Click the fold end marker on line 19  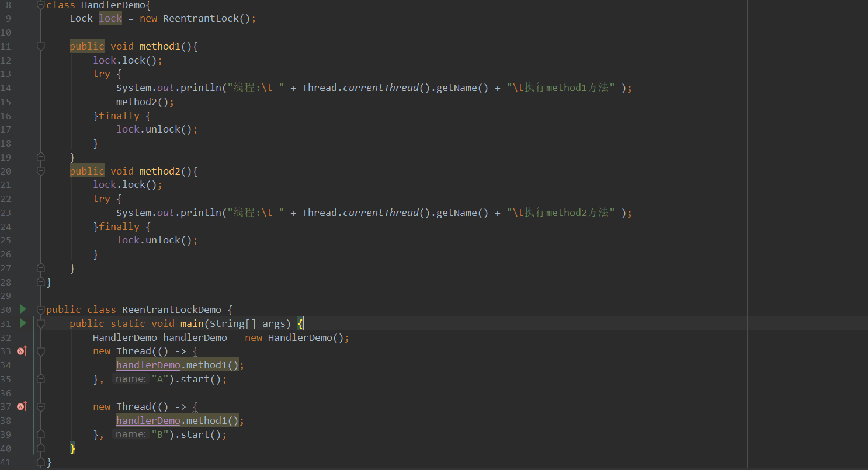[40, 157]
